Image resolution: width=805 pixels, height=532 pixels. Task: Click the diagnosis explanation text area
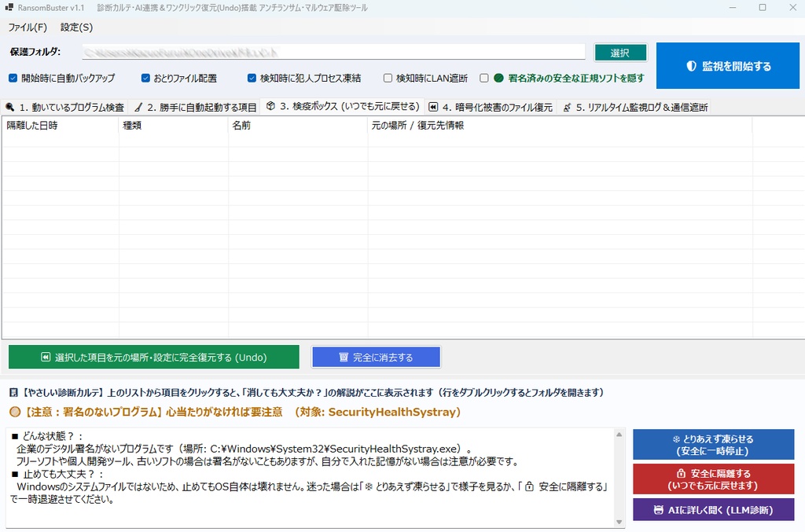point(310,477)
